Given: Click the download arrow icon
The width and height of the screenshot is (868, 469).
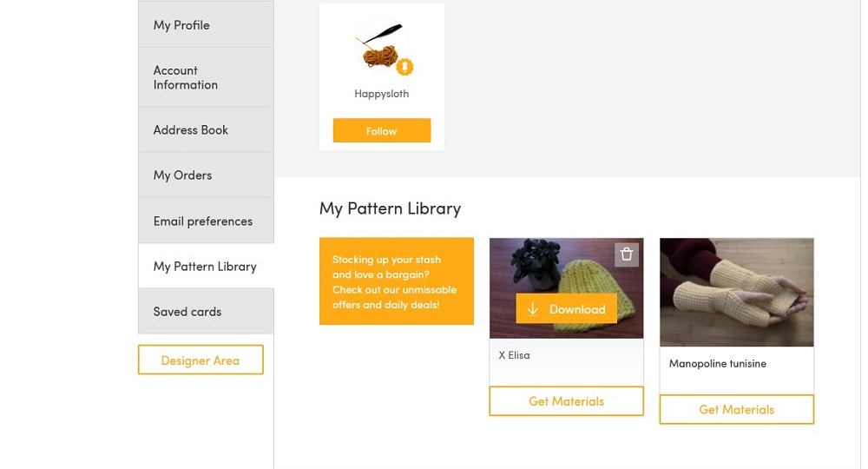Looking at the screenshot, I should (x=533, y=309).
